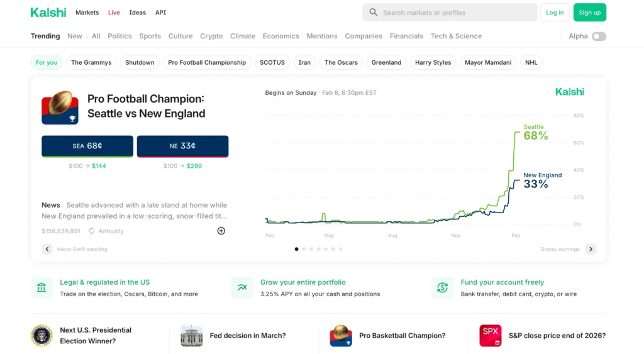Viewport: 644px width, 354px height.
Task: Click the presidential seal icon
Action: 42,336
